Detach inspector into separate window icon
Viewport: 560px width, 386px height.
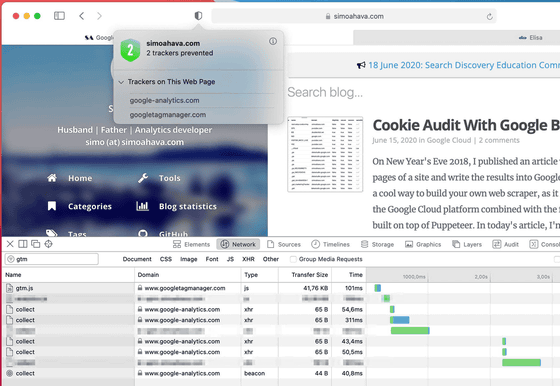pyautogui.click(x=36, y=244)
